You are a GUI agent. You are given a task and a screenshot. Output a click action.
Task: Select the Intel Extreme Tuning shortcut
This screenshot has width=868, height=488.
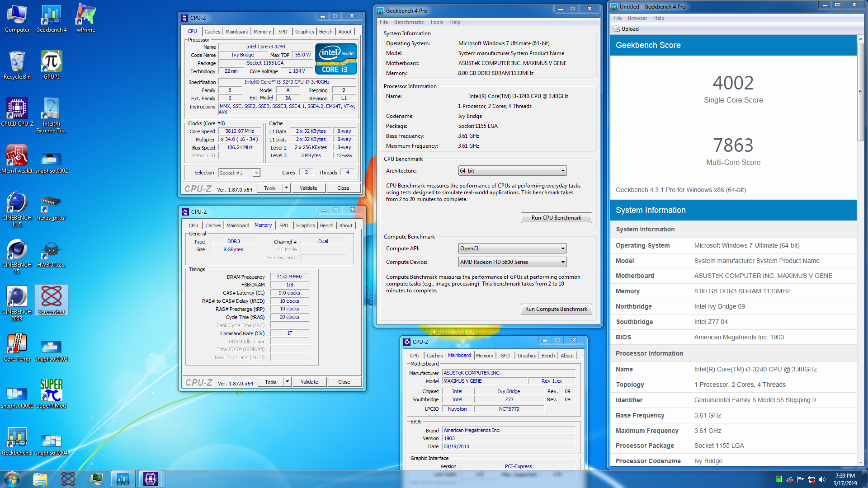[x=52, y=116]
